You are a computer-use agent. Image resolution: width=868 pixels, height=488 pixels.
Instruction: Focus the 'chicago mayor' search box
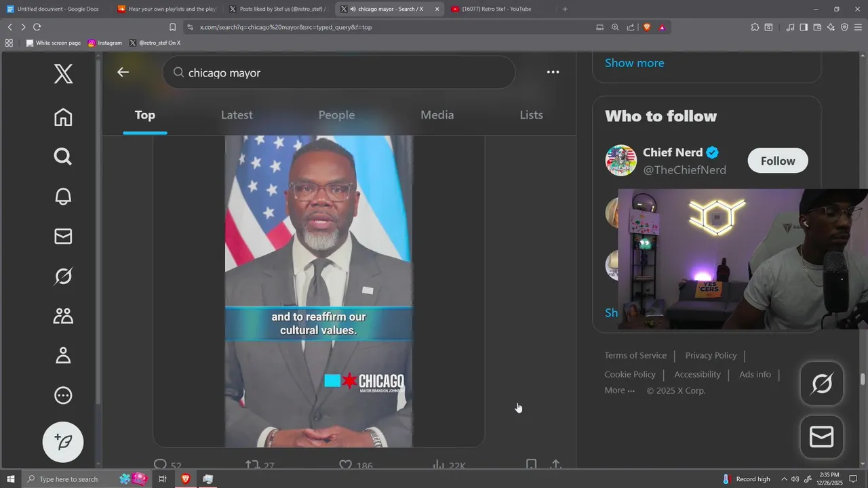[x=339, y=73]
